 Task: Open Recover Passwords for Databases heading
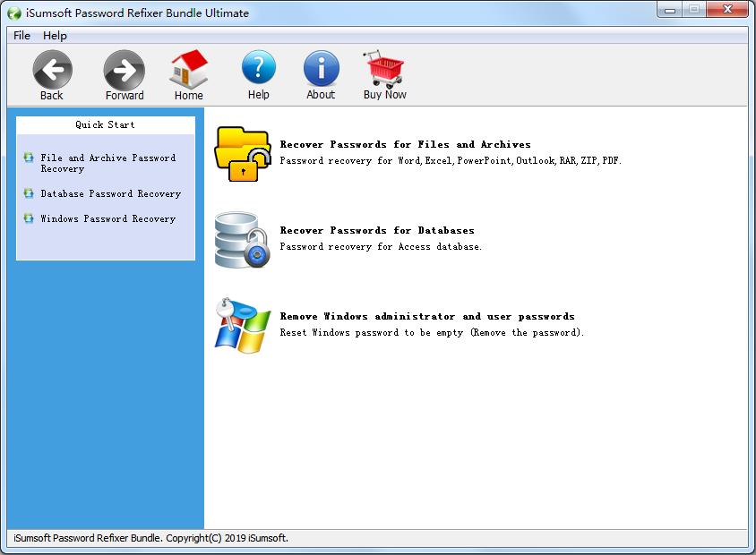click(377, 230)
